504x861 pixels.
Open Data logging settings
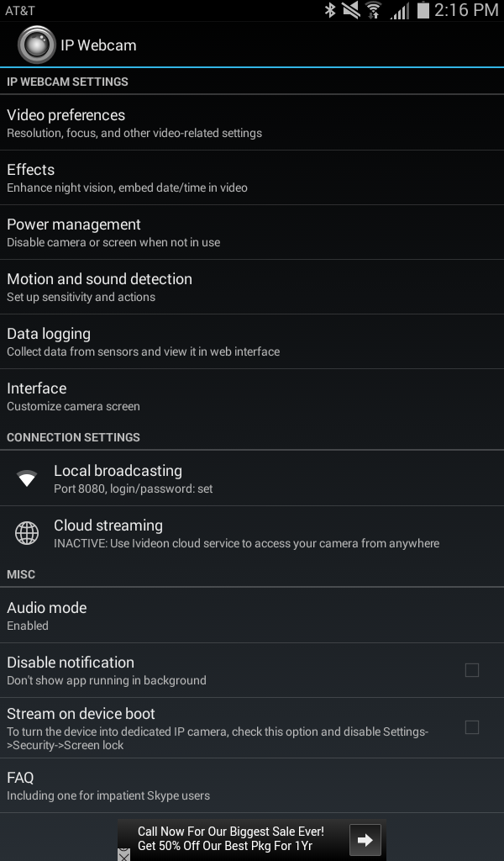(252, 341)
